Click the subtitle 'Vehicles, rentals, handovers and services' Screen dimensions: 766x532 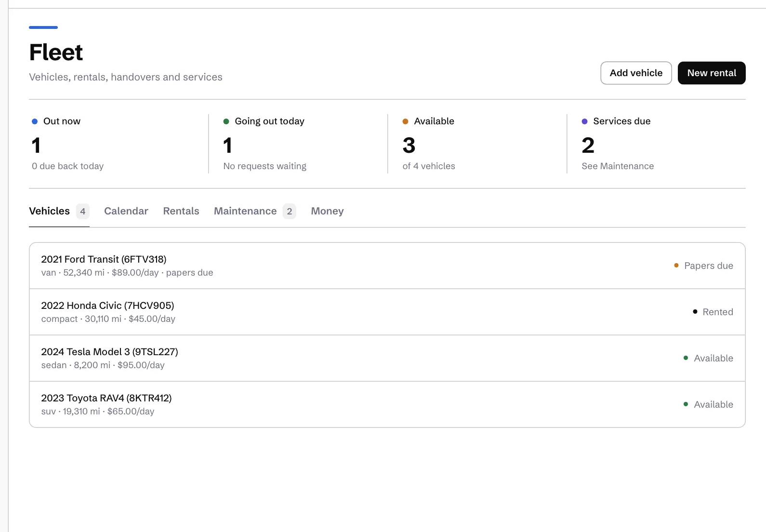[x=126, y=77]
